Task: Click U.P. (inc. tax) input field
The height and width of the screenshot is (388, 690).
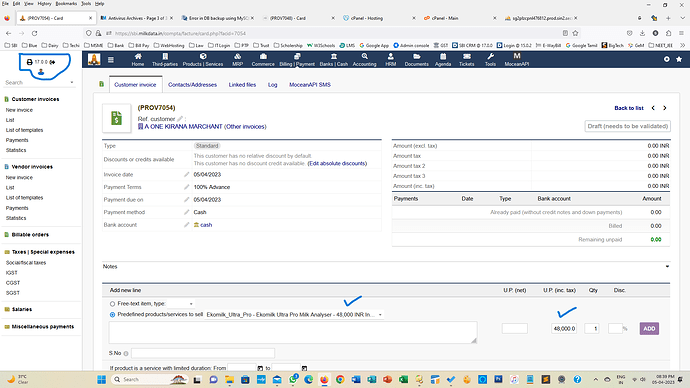Action: [x=564, y=329]
